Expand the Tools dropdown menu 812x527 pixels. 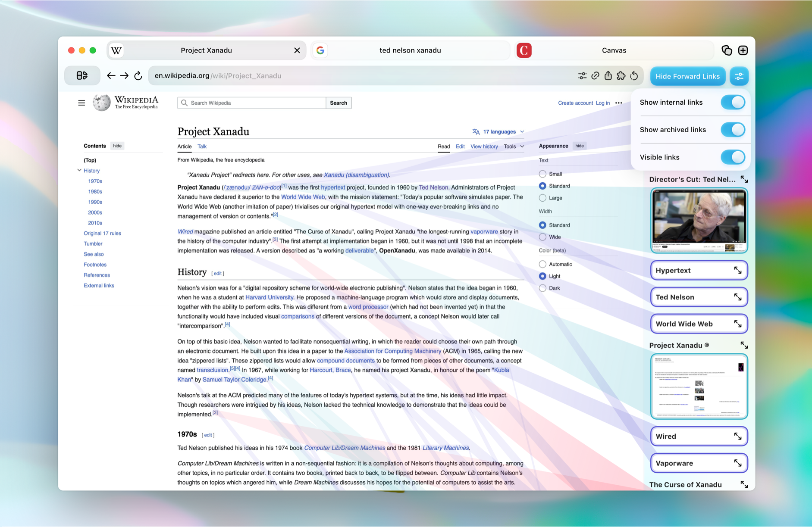(514, 147)
